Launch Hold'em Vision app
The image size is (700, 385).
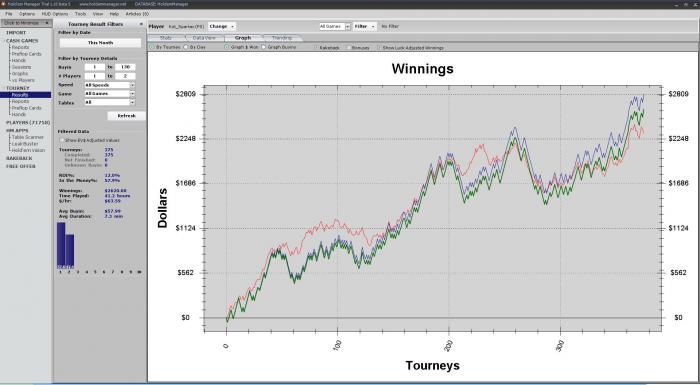(x=28, y=151)
